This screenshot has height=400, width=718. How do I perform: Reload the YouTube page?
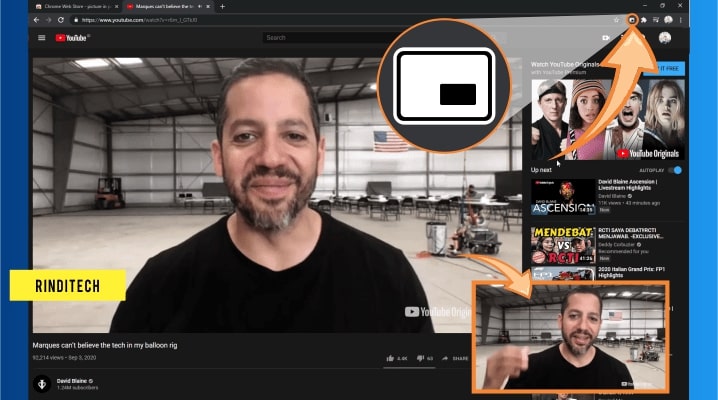pos(60,20)
